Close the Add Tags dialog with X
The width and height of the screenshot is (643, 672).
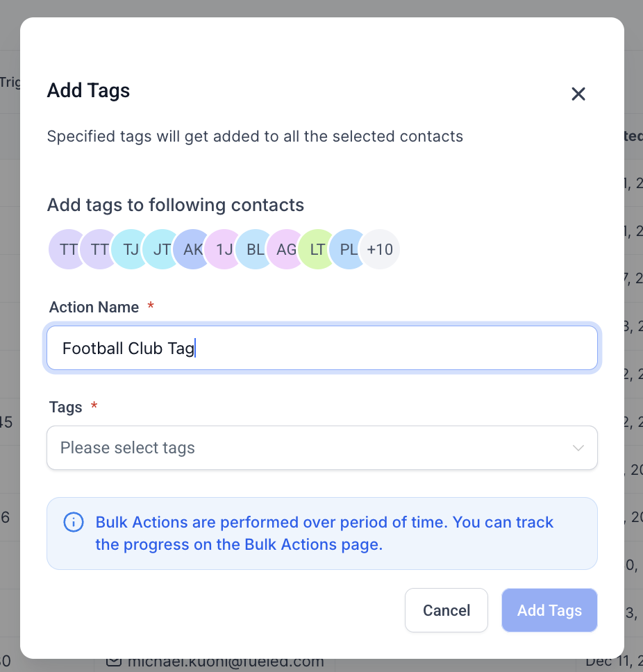tap(578, 94)
